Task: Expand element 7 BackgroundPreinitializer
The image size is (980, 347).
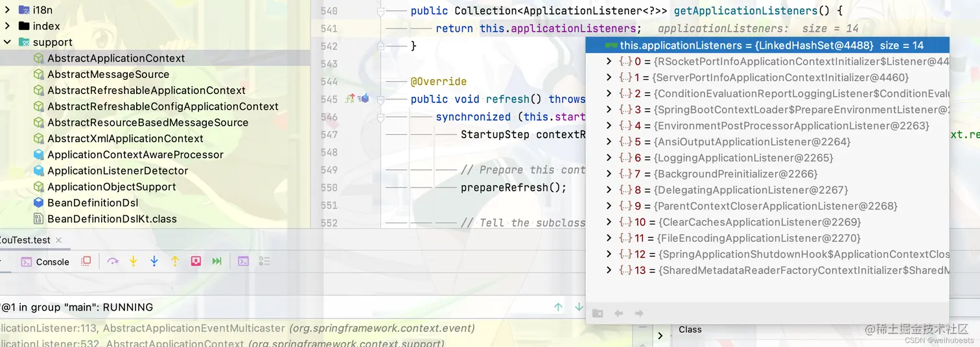Action: pyautogui.click(x=609, y=174)
